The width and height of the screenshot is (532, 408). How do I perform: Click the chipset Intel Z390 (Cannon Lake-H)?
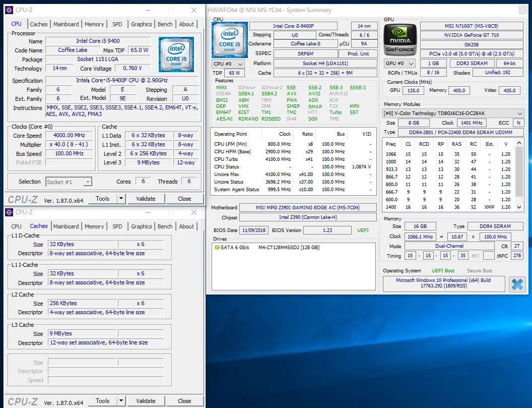[308, 217]
